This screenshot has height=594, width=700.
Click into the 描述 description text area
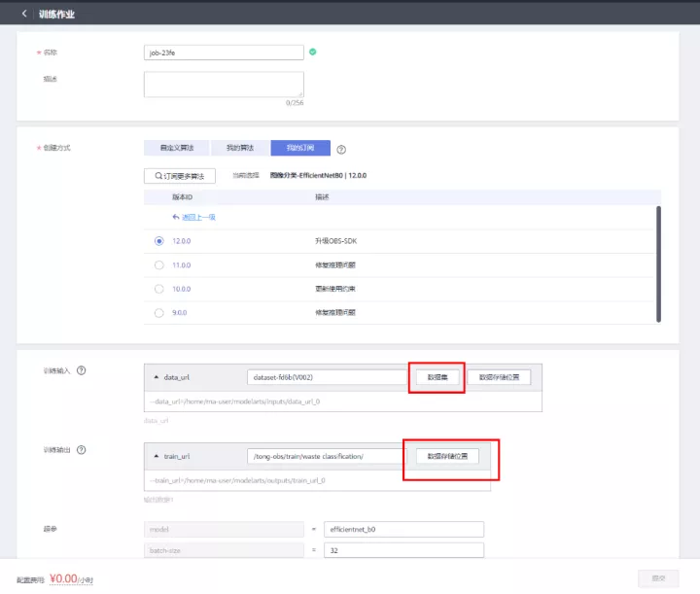click(x=224, y=85)
